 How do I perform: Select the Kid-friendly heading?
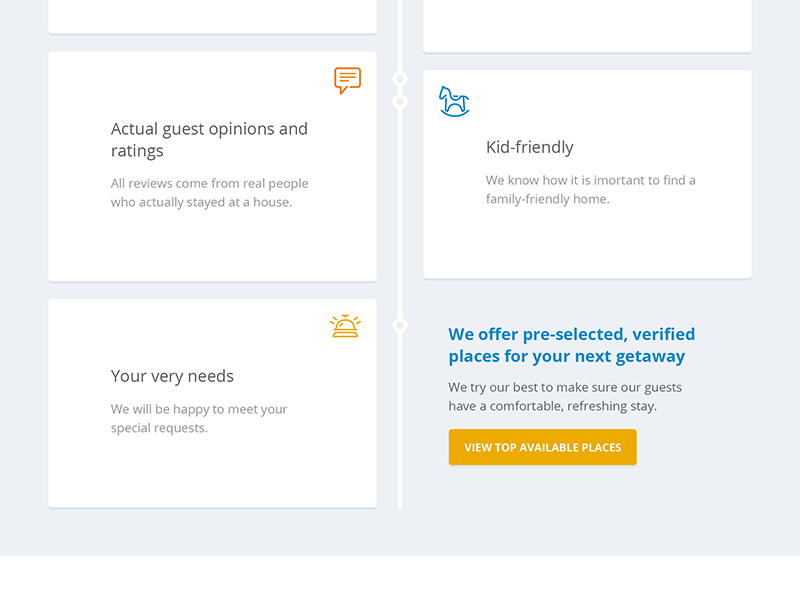tap(529, 147)
